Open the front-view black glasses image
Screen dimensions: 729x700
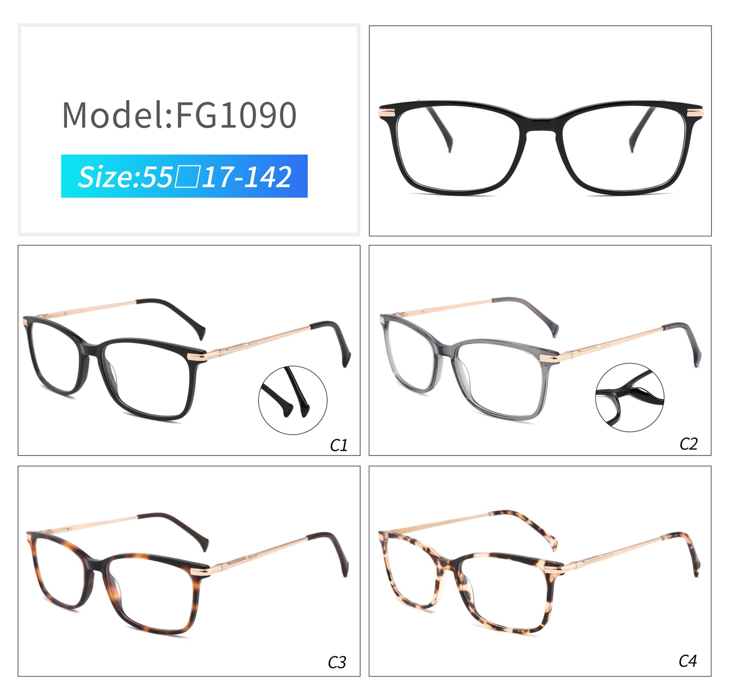pos(540,147)
